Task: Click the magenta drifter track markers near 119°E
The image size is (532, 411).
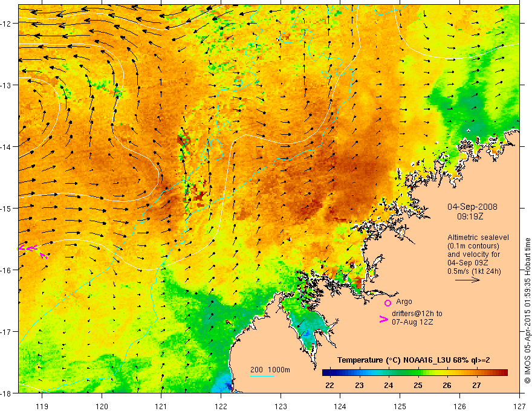Action: (32, 250)
